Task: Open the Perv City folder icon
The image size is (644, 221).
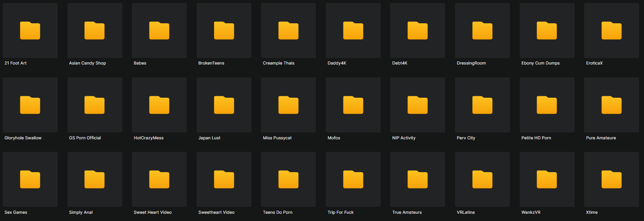Action: pyautogui.click(x=482, y=105)
